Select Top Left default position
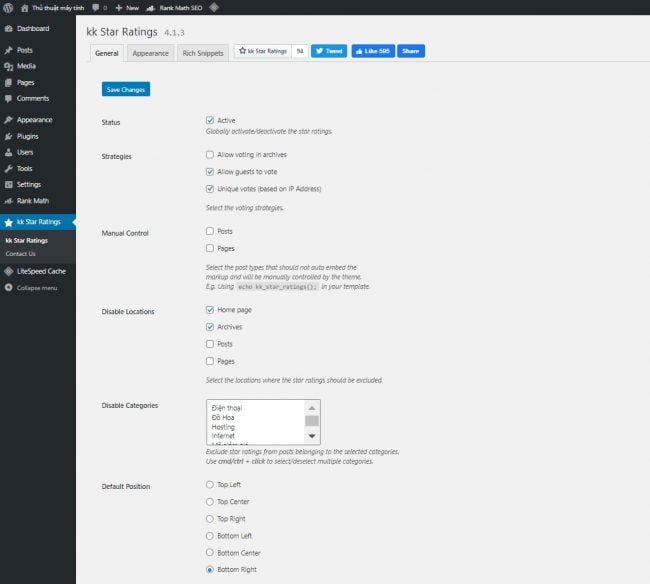The image size is (650, 584). pos(210,485)
